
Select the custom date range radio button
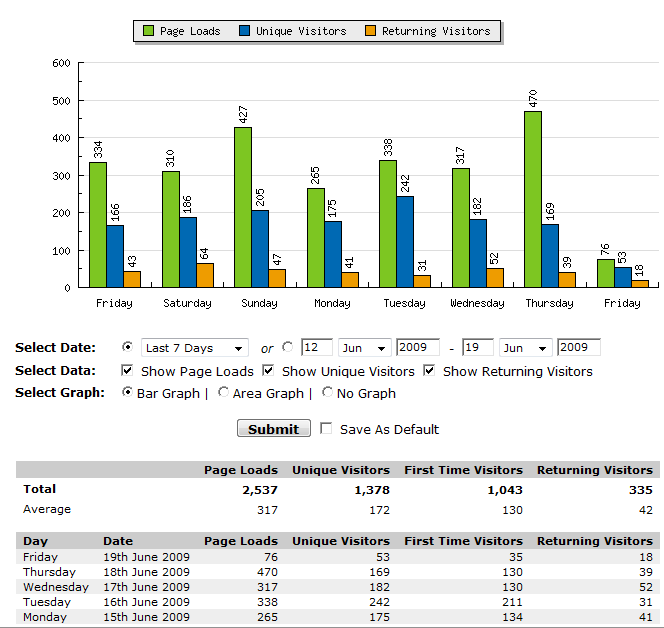pos(288,347)
